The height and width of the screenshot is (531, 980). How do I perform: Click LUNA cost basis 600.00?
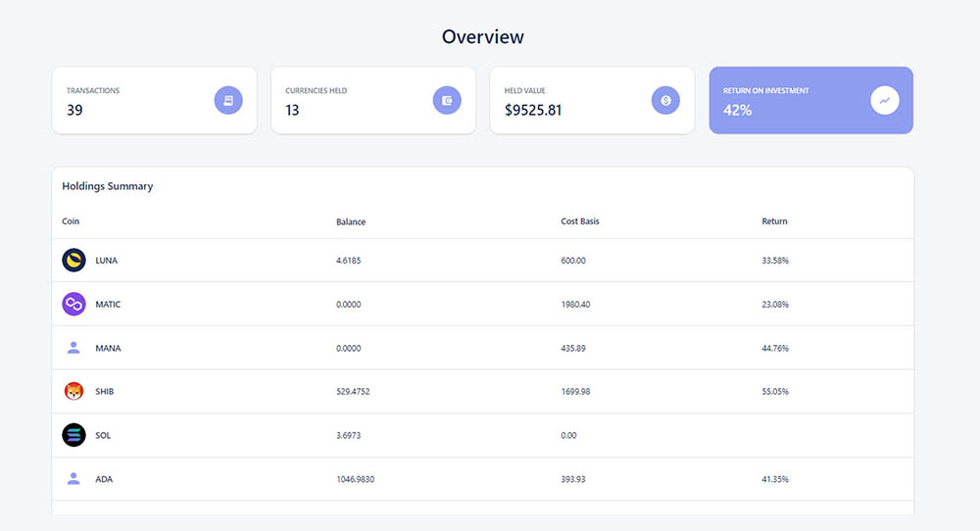[x=573, y=261]
